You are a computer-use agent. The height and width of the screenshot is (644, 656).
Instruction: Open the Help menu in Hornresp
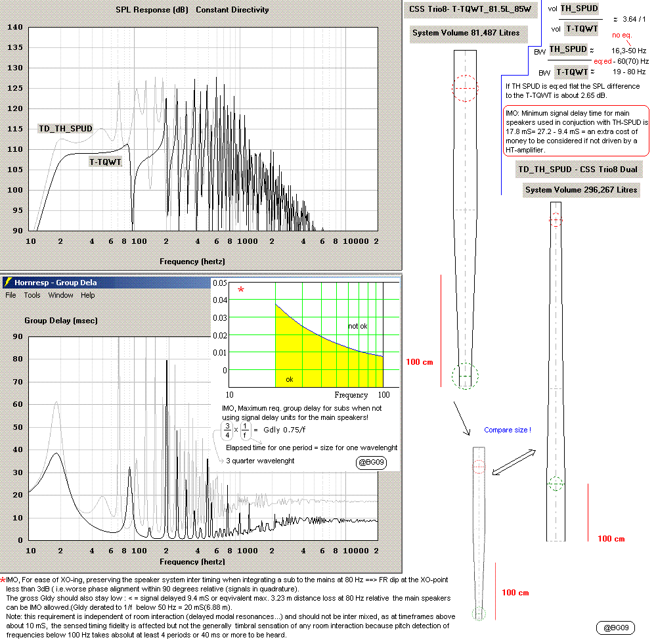click(88, 295)
